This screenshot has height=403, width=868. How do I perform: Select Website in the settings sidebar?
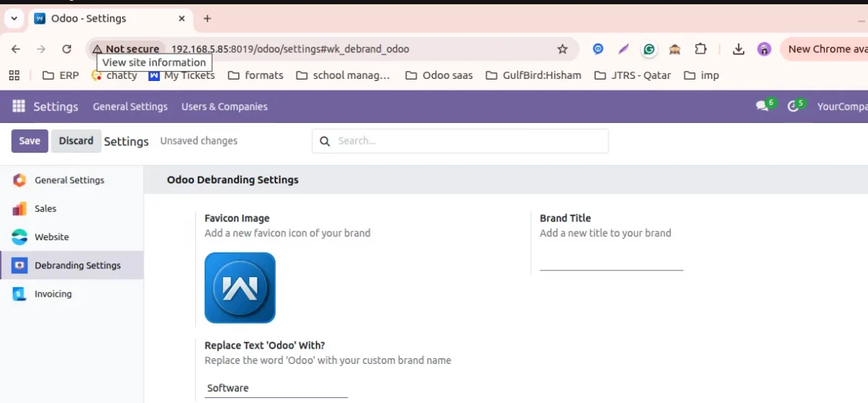coord(72,237)
